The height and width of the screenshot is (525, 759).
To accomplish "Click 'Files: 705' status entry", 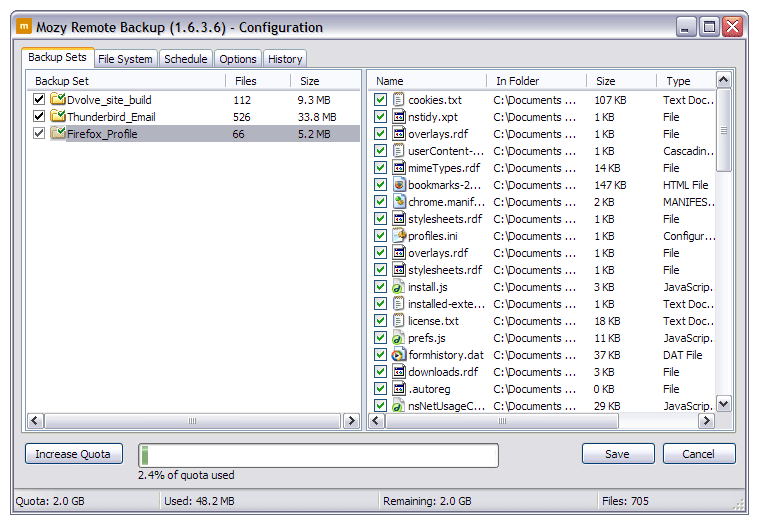I will point(625,501).
